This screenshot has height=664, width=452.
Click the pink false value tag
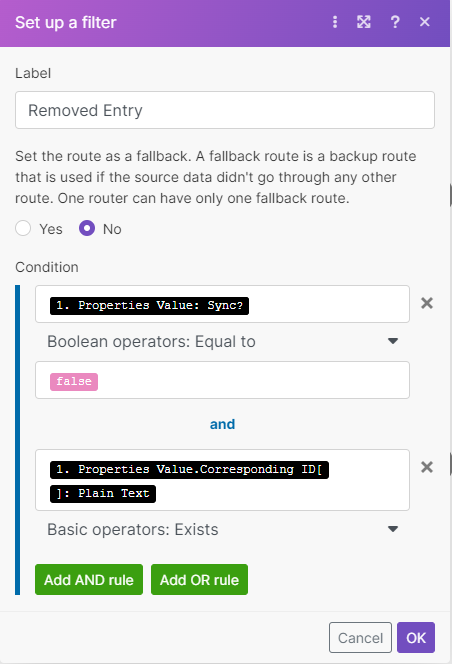click(x=74, y=382)
